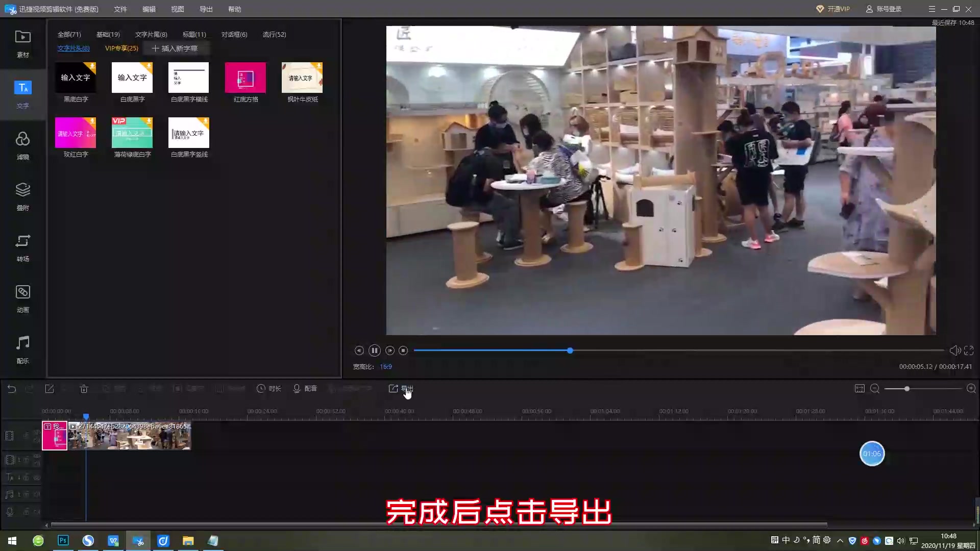Click the 开通VIP button
The image size is (980, 551).
833,9
